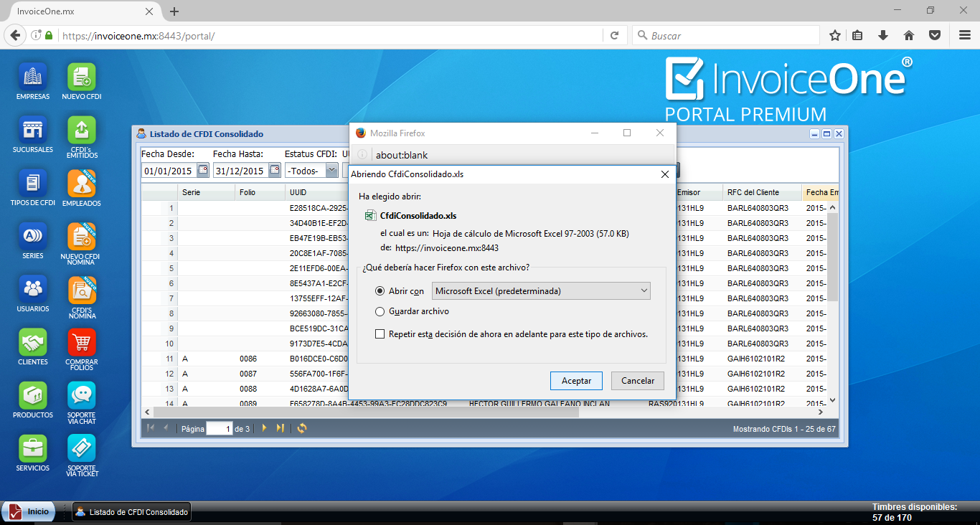Sort by the UUID column header
This screenshot has height=525, width=980.
tap(317, 192)
